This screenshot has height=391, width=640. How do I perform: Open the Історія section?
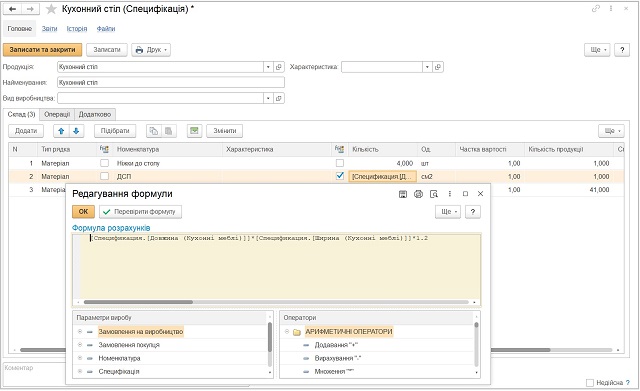(77, 29)
